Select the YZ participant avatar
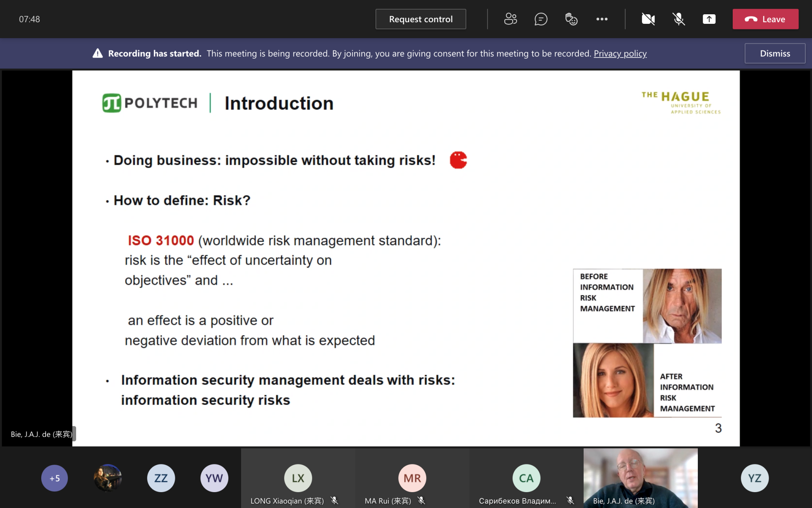Viewport: 812px width, 508px height. coord(755,478)
